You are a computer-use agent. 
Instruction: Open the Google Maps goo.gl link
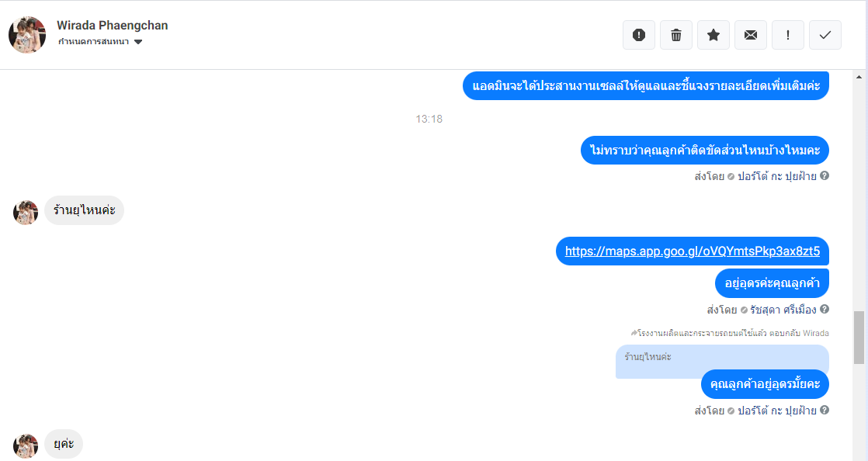click(692, 251)
